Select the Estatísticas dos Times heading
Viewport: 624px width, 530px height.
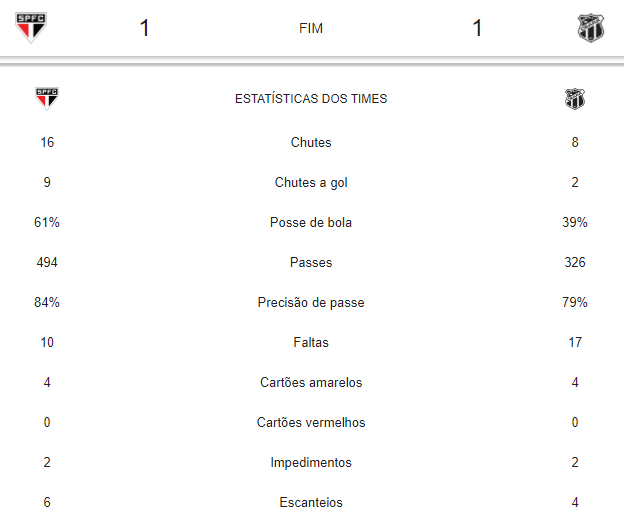click(x=311, y=99)
